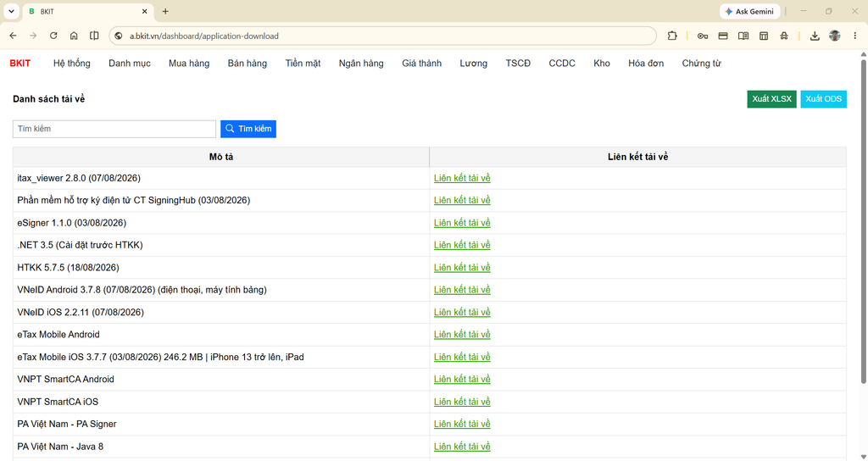Viewport: 868px width, 461px height.
Task: Open the reading mode book icon
Action: [x=743, y=36]
